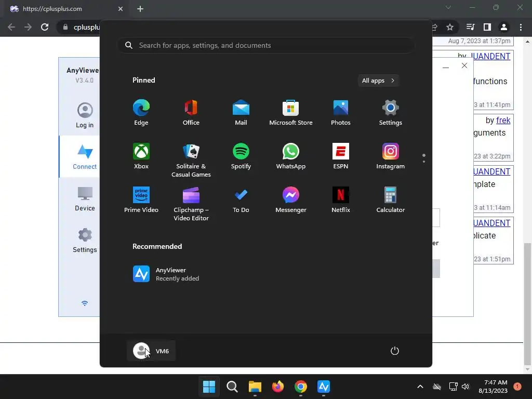Image resolution: width=532 pixels, height=399 pixels.
Task: Switch to Chrome on the taskbar
Action: tap(301, 387)
